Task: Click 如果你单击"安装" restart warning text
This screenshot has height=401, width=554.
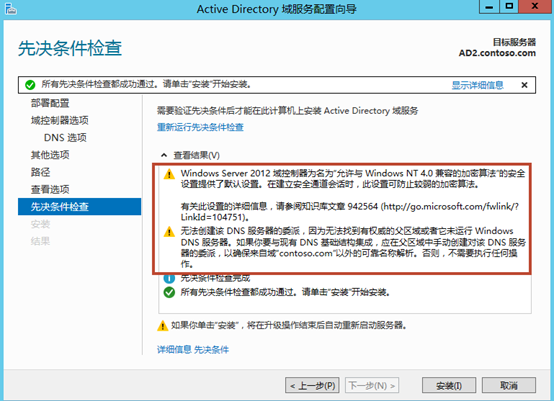Action: click(289, 325)
